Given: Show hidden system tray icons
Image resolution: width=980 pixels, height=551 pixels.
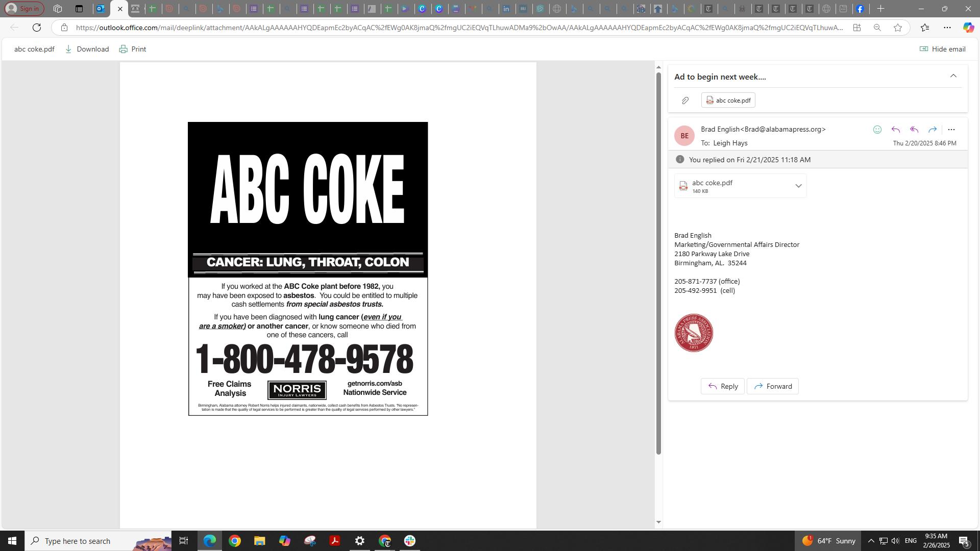Looking at the screenshot, I should tap(871, 541).
